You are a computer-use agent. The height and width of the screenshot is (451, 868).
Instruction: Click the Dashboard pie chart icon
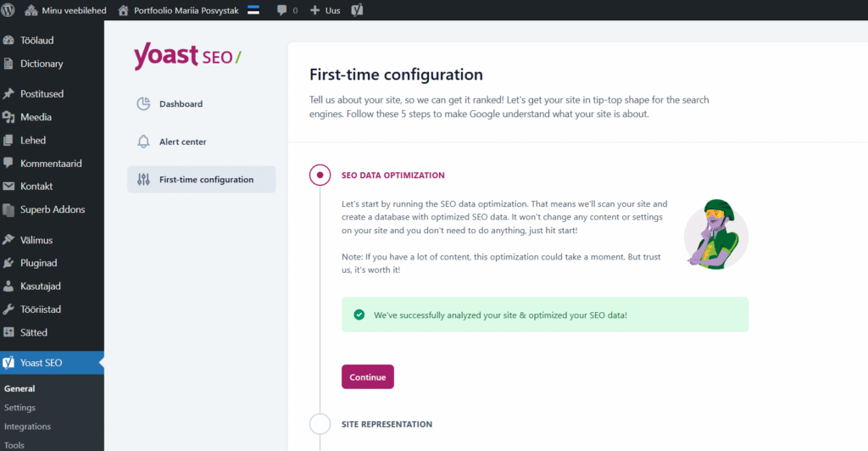(143, 104)
